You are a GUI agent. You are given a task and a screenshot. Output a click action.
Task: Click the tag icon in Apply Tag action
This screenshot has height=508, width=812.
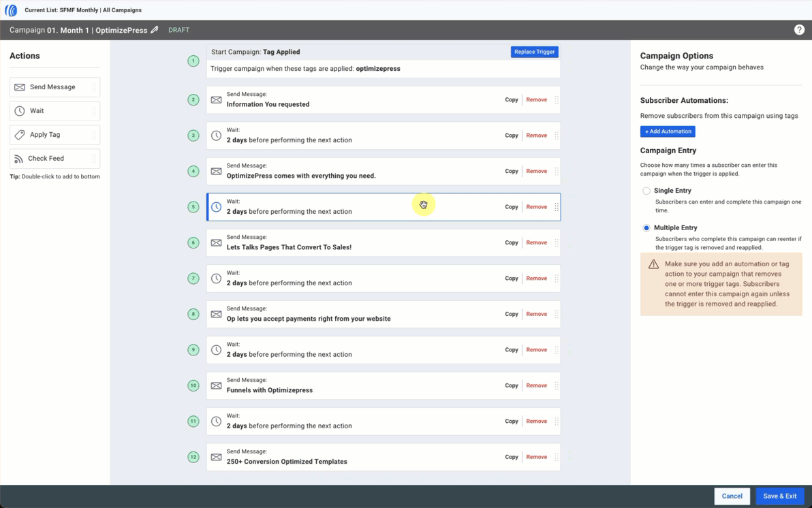pyautogui.click(x=20, y=135)
